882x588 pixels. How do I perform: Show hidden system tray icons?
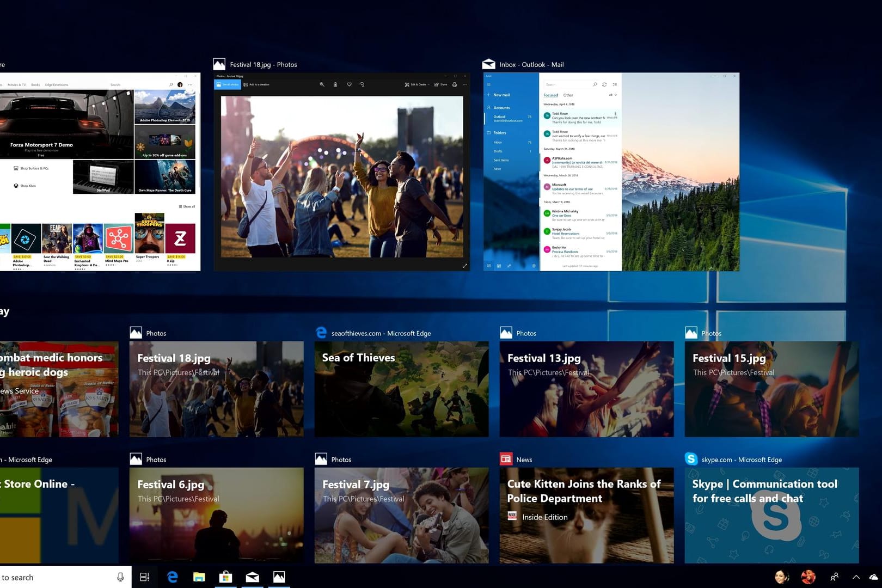856,577
